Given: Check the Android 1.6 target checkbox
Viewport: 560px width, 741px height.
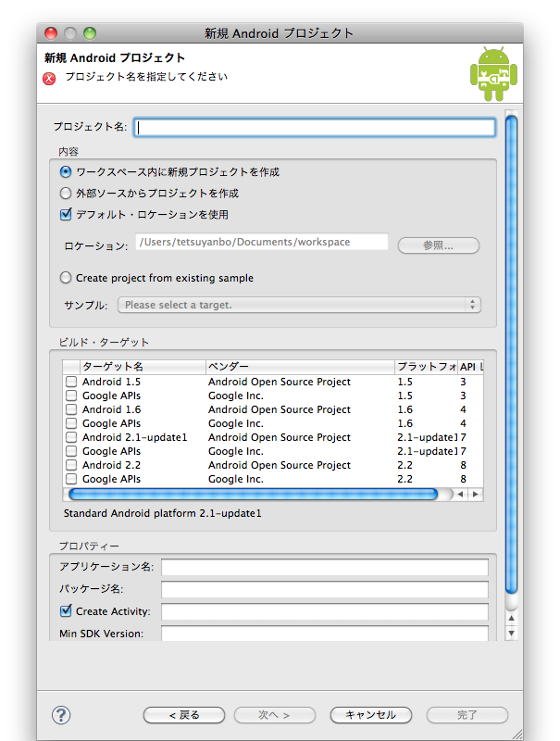Looking at the screenshot, I should [x=71, y=409].
